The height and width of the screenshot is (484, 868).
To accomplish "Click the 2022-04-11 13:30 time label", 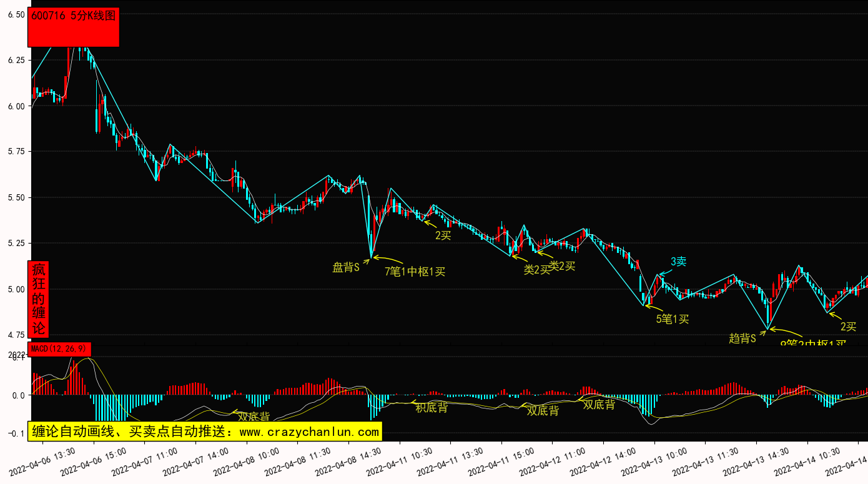I will point(450,461).
